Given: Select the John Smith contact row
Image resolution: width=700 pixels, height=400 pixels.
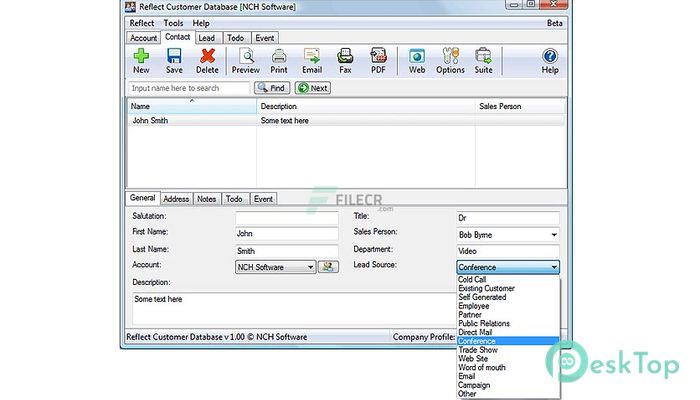Looking at the screenshot, I should pyautogui.click(x=346, y=121).
